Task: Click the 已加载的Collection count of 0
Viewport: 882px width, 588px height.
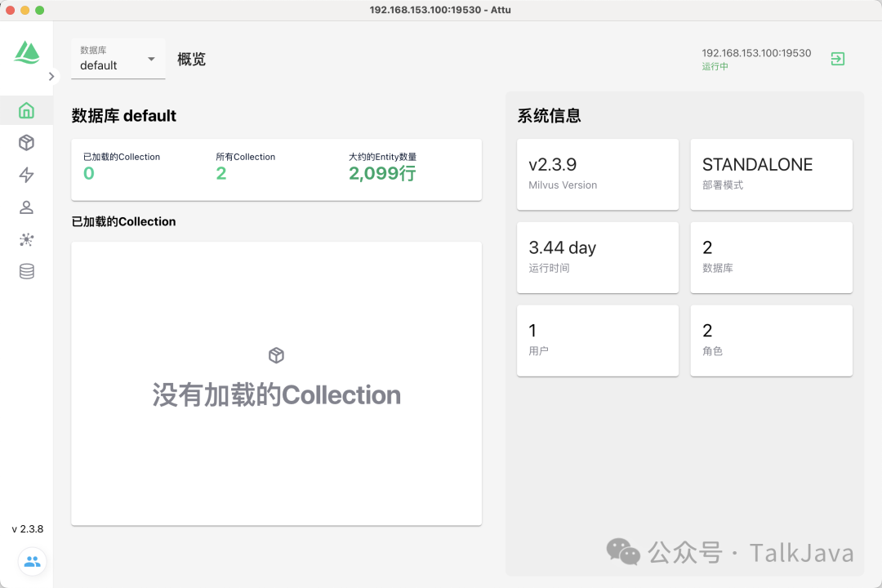Action: click(x=88, y=173)
